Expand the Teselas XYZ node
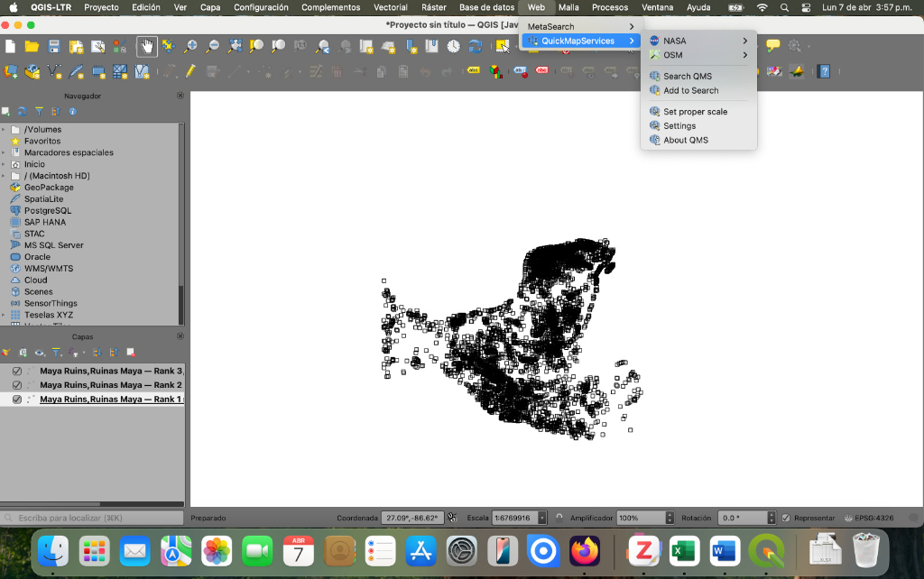This screenshot has width=924, height=579. (x=4, y=315)
